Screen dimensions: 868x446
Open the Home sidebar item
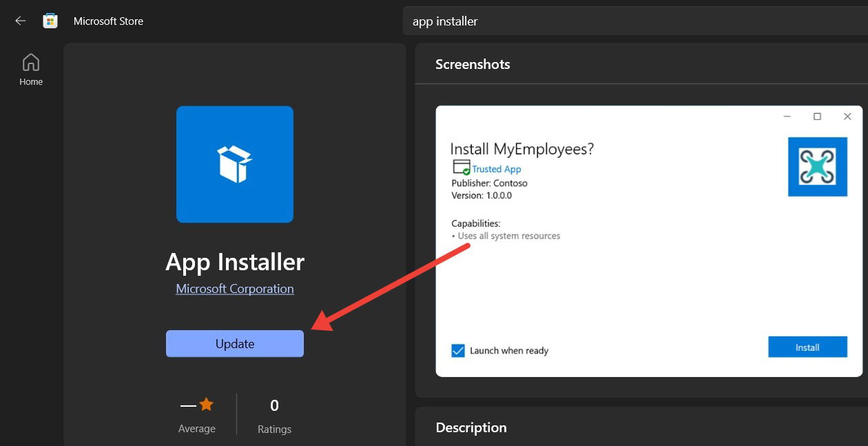pyautogui.click(x=31, y=70)
